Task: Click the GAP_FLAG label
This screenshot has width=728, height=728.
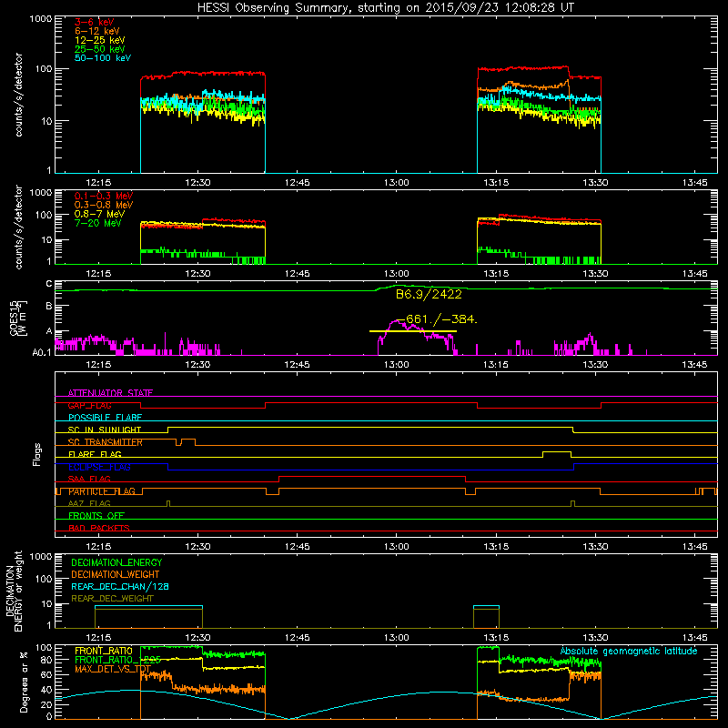Action: (x=89, y=405)
